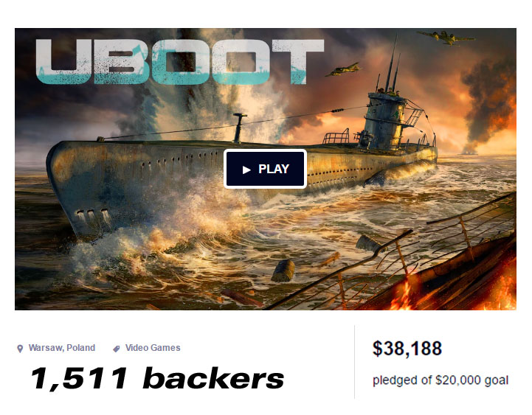Screen dimensions: 532x415
Task: Click the white play triangle icon
Action: click(246, 170)
